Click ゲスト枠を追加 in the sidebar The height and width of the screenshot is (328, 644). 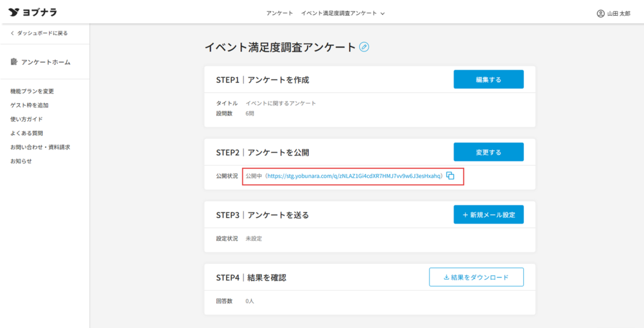pos(30,106)
